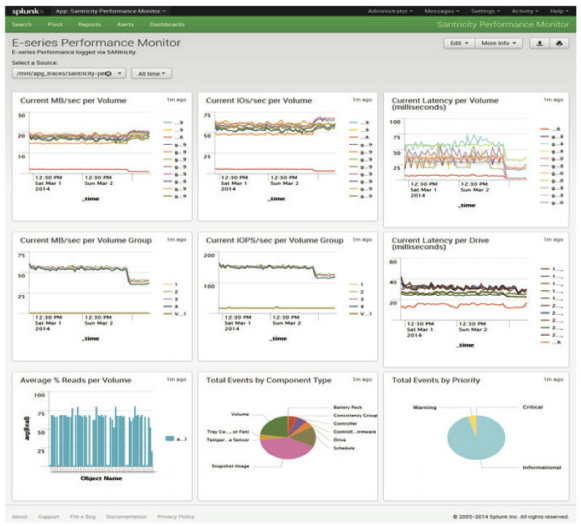Go to the Search tab
This screenshot has height=526, width=581.
(21, 24)
